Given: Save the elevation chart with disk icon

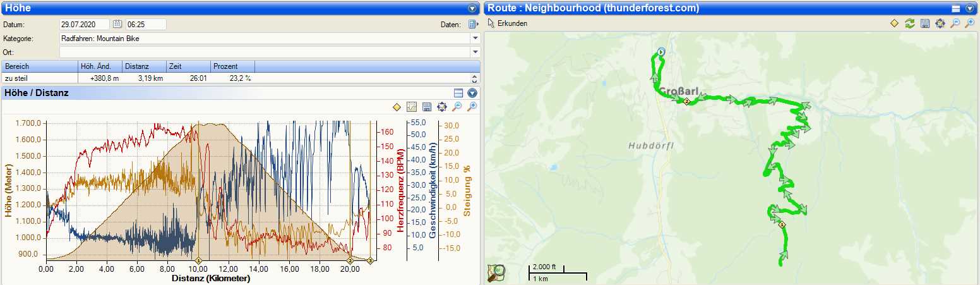Looking at the screenshot, I should (427, 107).
